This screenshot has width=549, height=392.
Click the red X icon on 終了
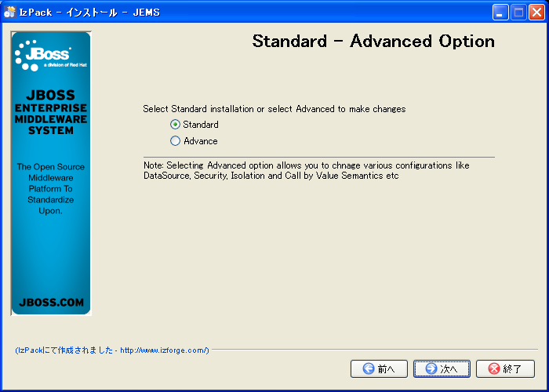coord(493,368)
